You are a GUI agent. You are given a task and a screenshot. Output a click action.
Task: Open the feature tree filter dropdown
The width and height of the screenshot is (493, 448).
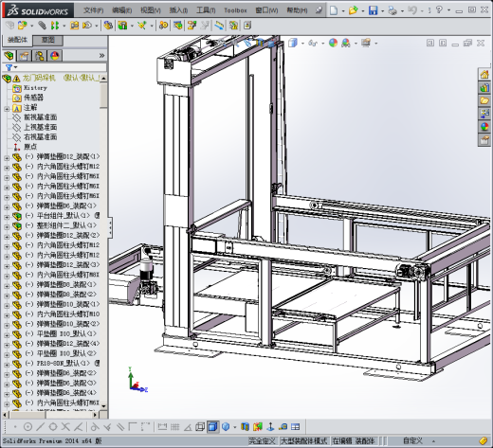(x=11, y=67)
